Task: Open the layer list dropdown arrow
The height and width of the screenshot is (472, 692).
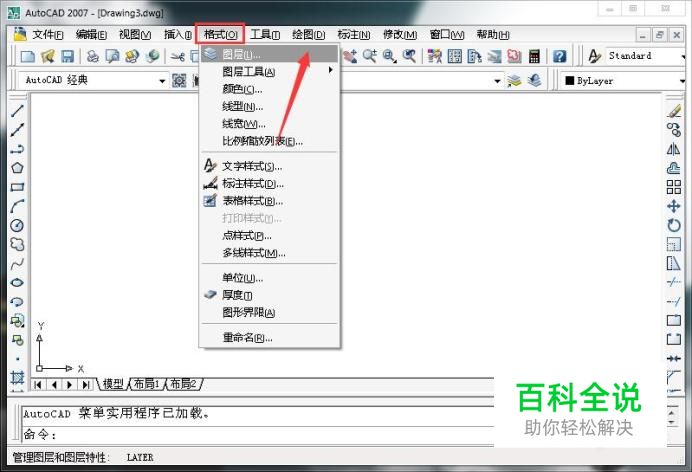Action: 497,81
